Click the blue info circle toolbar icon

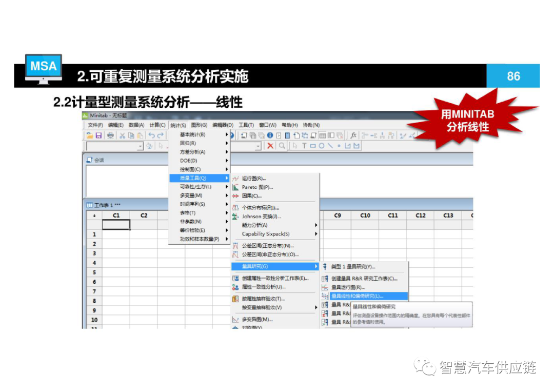[270, 135]
